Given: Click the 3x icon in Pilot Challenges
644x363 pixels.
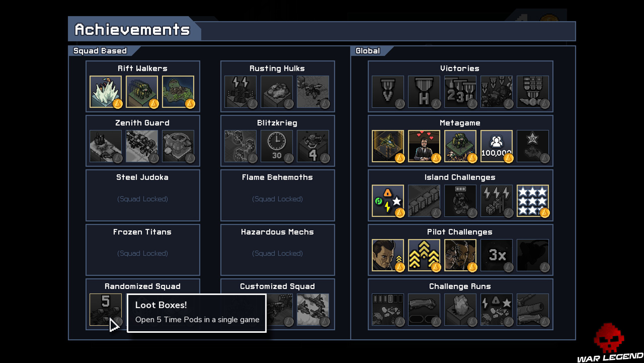Looking at the screenshot, I should coord(496,255).
